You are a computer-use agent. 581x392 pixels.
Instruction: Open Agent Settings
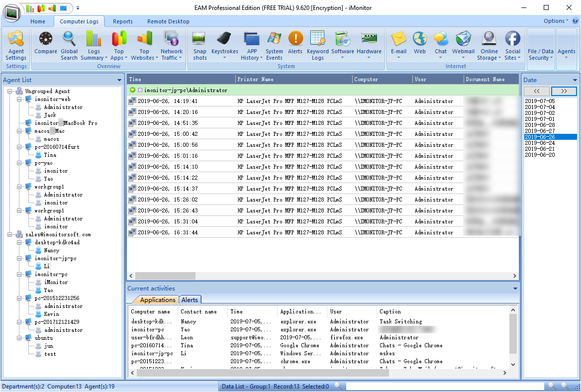pos(16,46)
